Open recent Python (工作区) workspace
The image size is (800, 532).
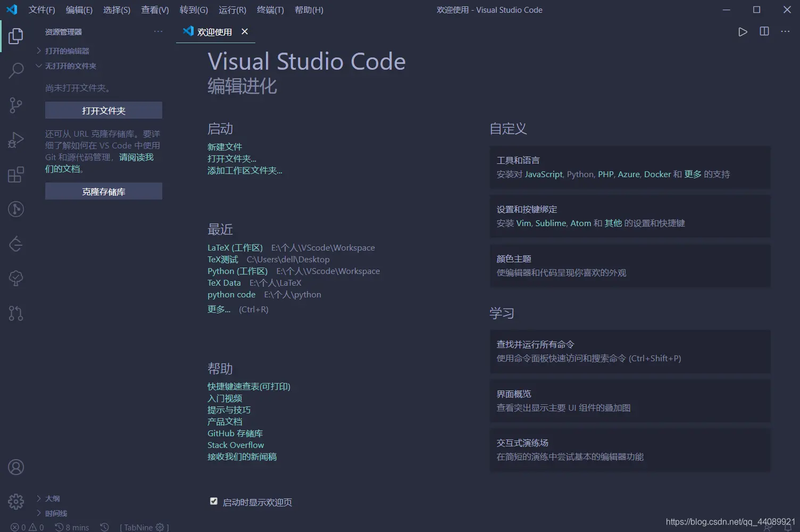238,271
